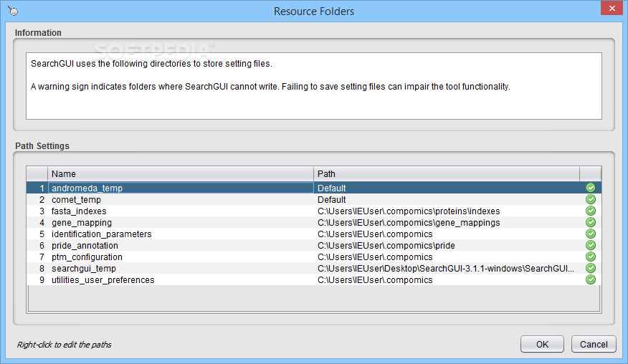
Task: Click path cell of identification_parameters row
Action: tap(447, 234)
